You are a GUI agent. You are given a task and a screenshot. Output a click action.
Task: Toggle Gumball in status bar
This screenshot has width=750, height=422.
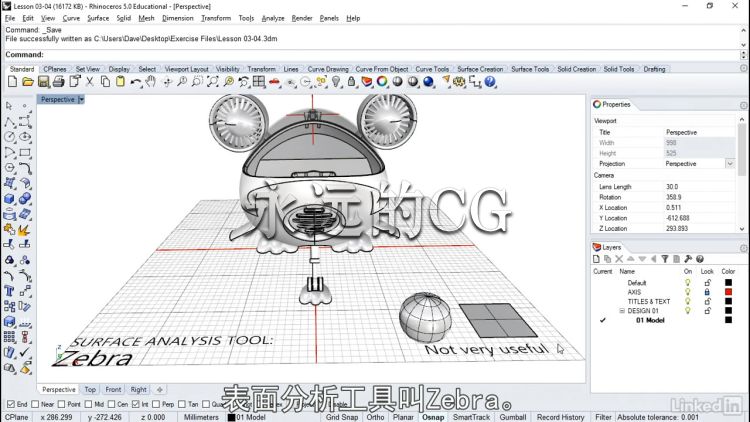click(513, 417)
